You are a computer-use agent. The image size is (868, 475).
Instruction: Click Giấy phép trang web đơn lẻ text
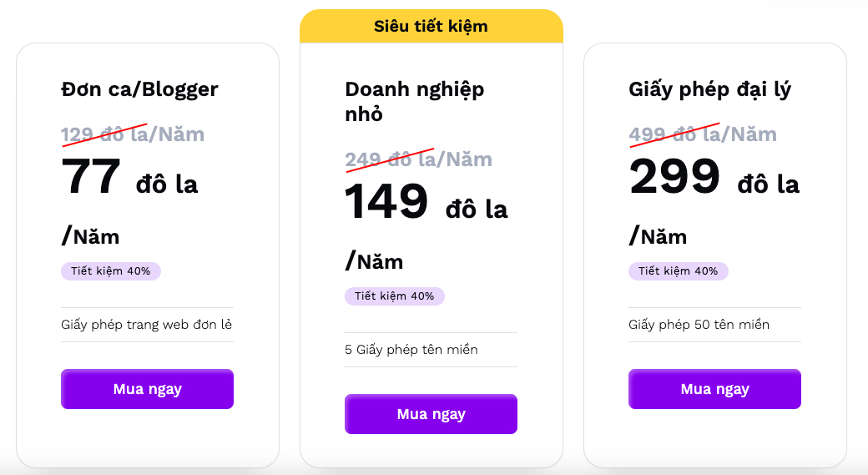146,325
